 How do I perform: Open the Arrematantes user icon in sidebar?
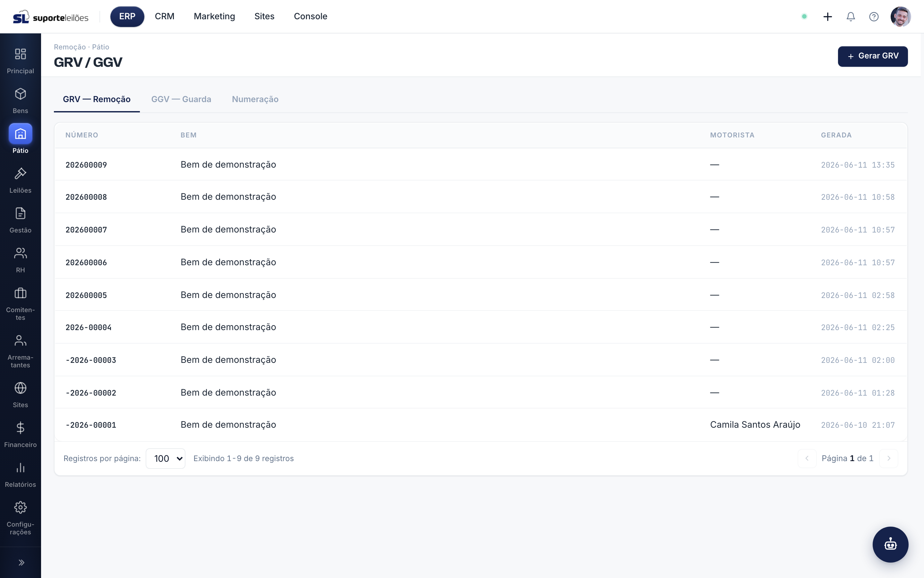[x=20, y=340]
